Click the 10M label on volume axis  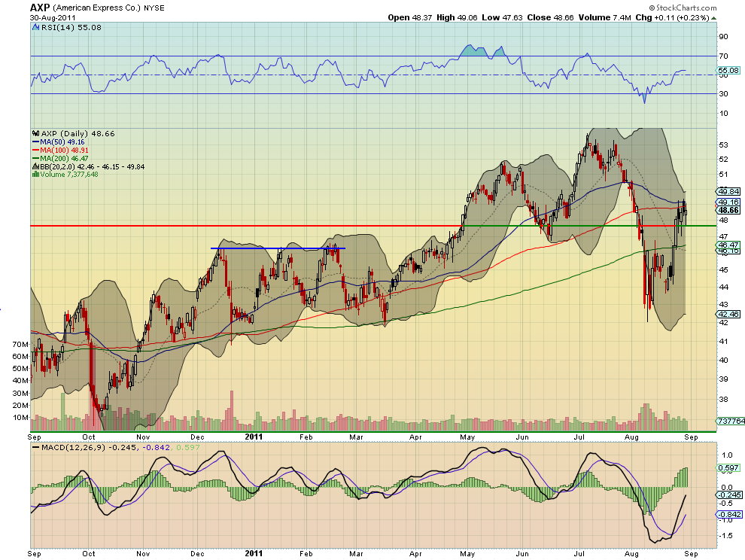[x=21, y=418]
